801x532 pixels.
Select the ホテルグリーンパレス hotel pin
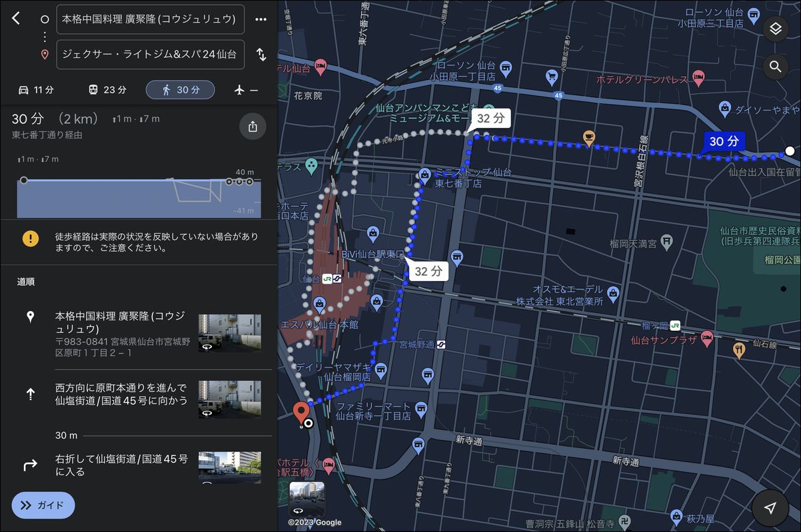(x=698, y=77)
